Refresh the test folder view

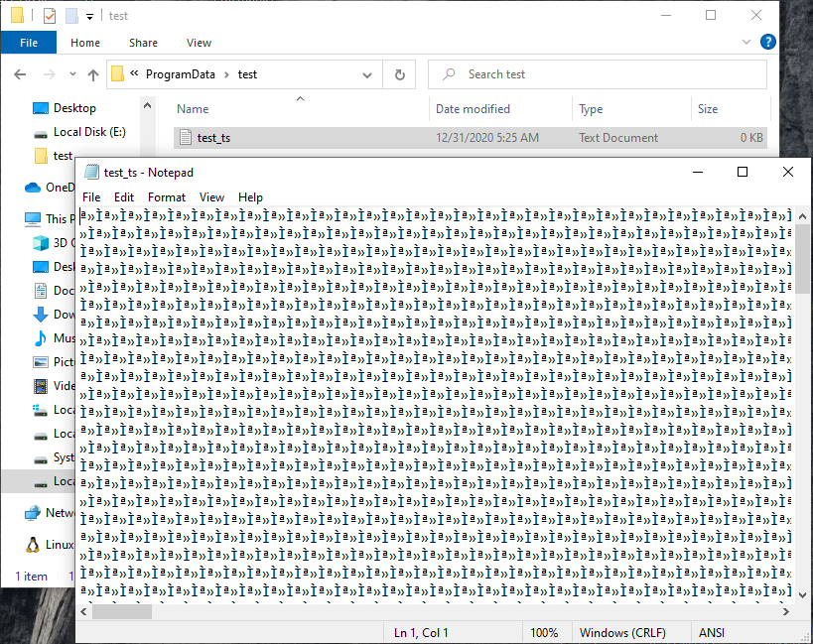[400, 74]
